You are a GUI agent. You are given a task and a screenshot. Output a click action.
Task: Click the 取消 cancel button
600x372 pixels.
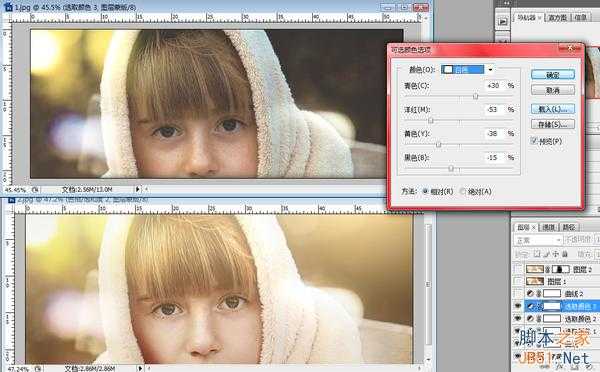click(553, 90)
